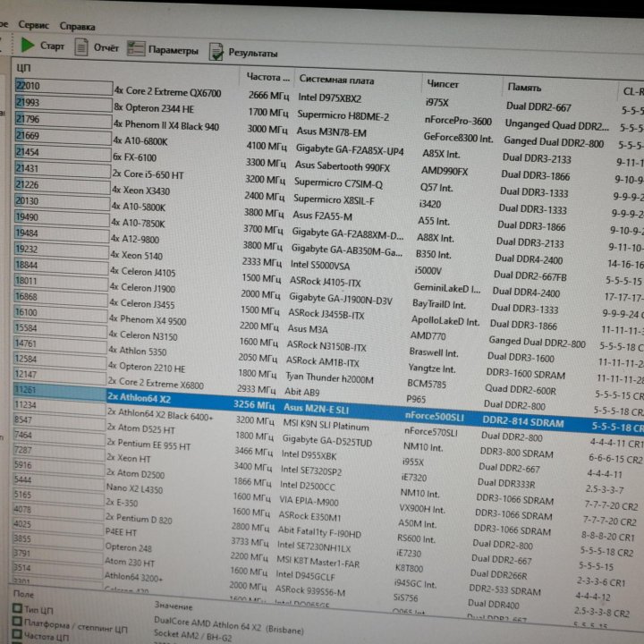Screen dimensions: 644x644
Task: Click the Частота ЦП field icon
Action: [17, 637]
